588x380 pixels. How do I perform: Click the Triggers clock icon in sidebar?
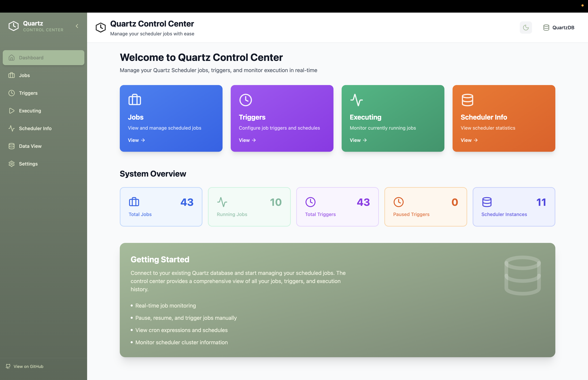coord(12,93)
